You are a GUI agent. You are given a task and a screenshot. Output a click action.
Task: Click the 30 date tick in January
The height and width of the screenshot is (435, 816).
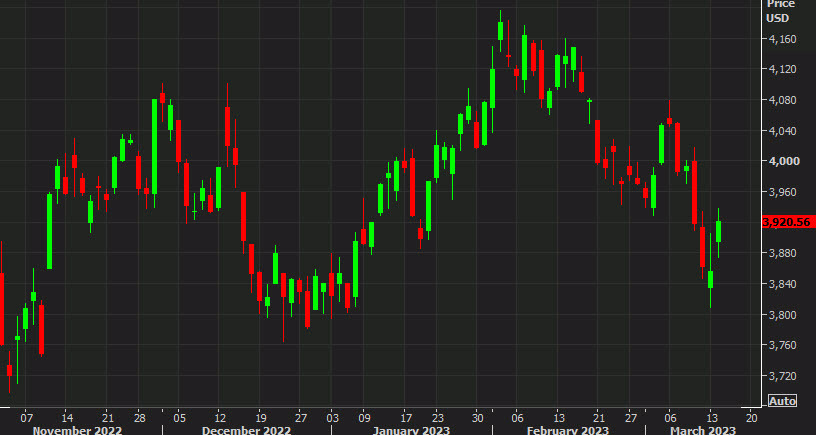[x=477, y=417]
